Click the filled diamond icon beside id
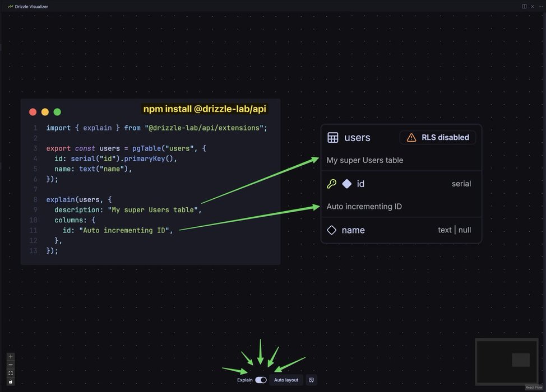The height and width of the screenshot is (392, 546). point(346,184)
